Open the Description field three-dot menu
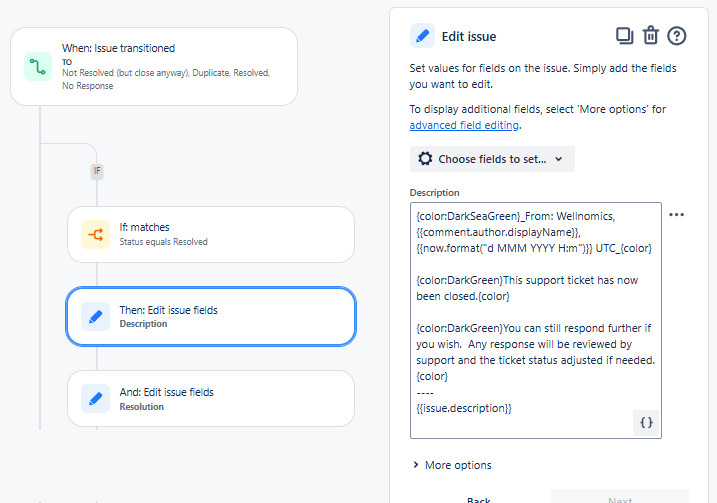 pyautogui.click(x=677, y=214)
